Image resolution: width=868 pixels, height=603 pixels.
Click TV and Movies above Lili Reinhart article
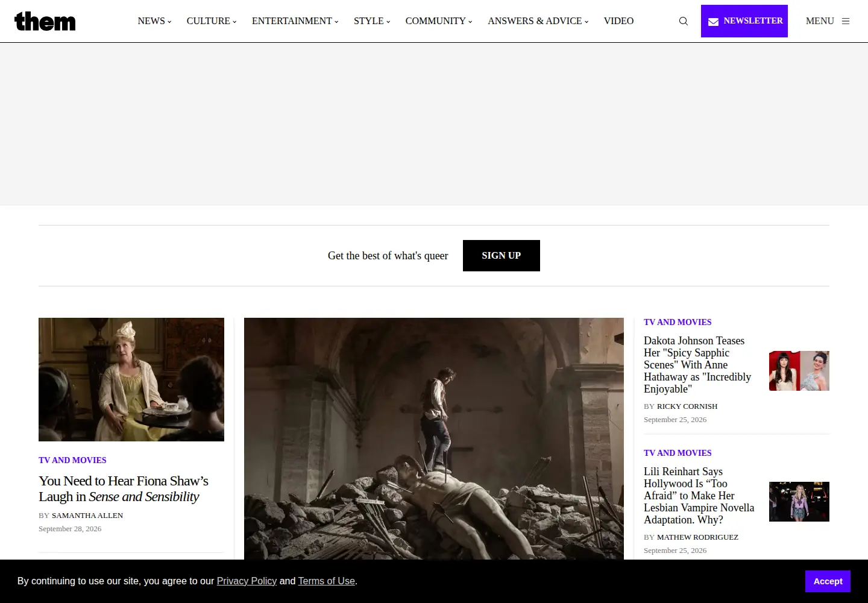[678, 453]
